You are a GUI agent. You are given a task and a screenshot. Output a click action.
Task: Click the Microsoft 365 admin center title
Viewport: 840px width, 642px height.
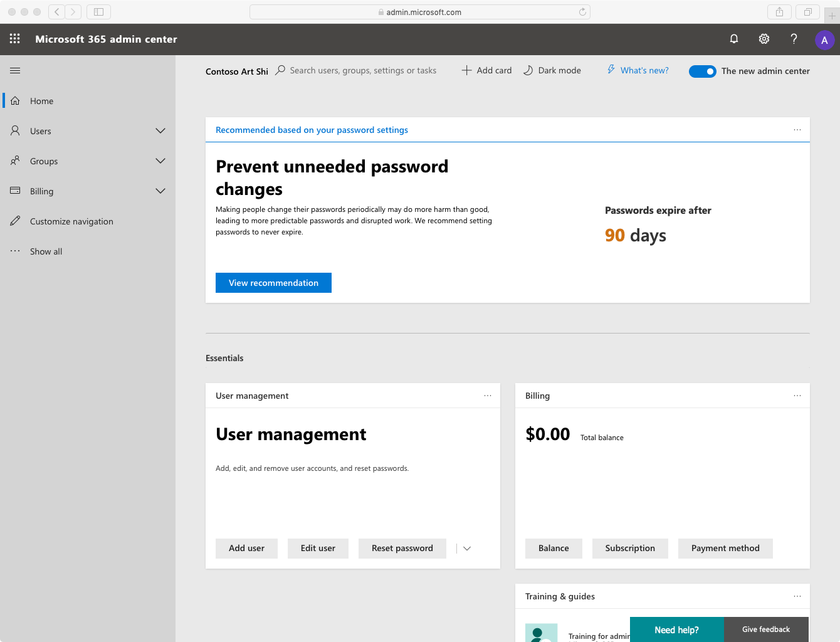(x=106, y=39)
